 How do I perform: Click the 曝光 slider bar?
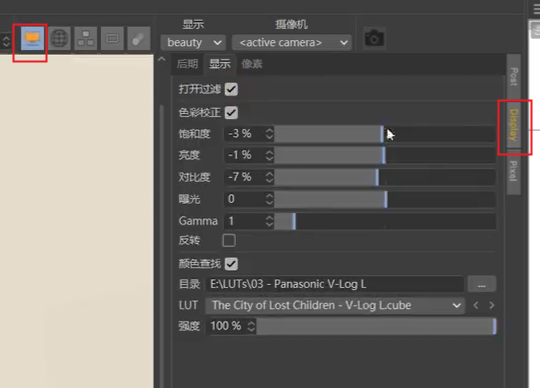pos(385,199)
